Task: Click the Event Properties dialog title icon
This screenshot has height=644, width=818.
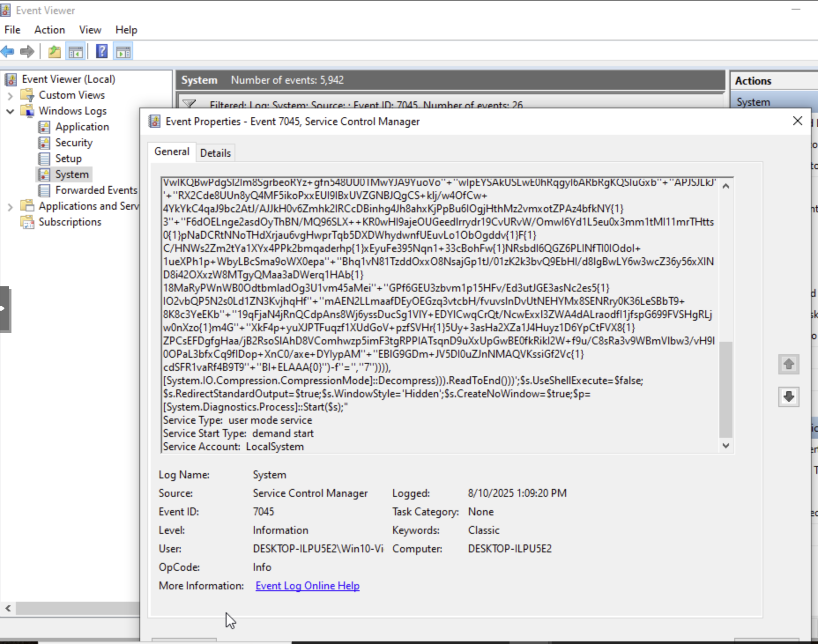Action: point(154,121)
